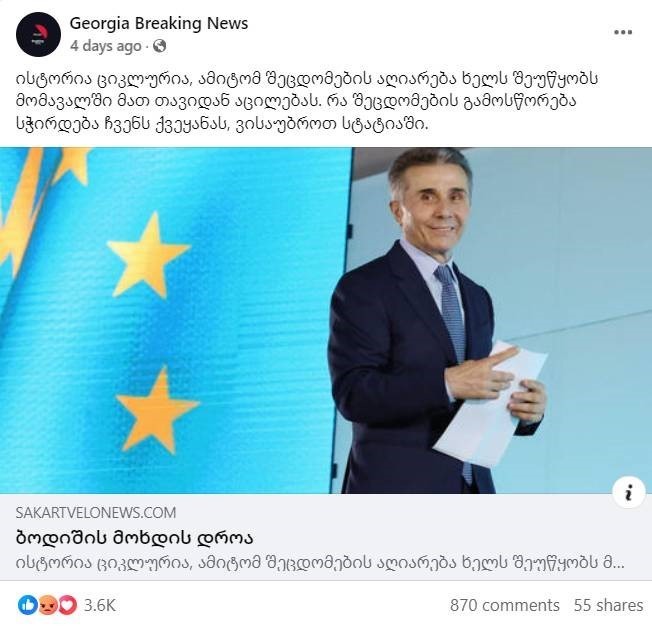The image size is (652, 627).
Task: Click the public globe audience icon
Action: (x=160, y=46)
